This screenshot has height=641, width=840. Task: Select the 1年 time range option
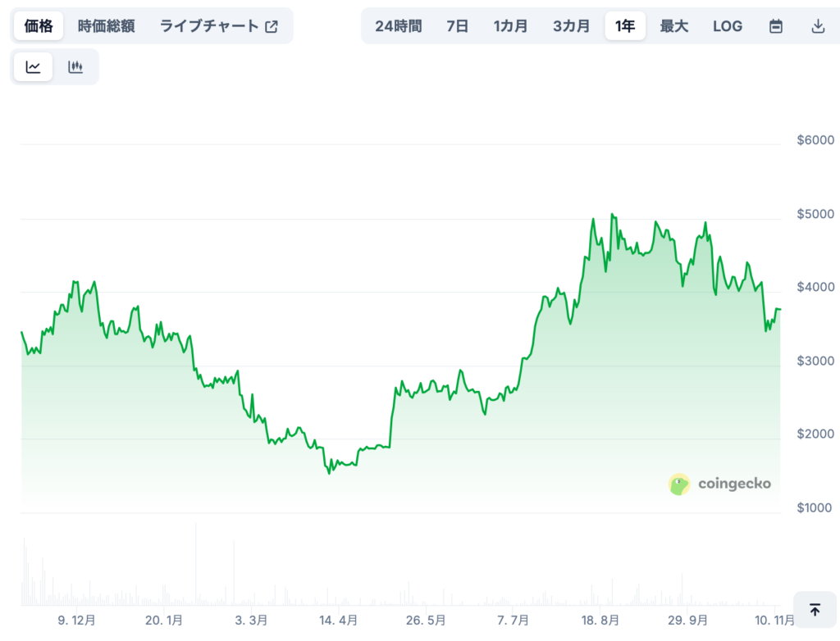625,25
